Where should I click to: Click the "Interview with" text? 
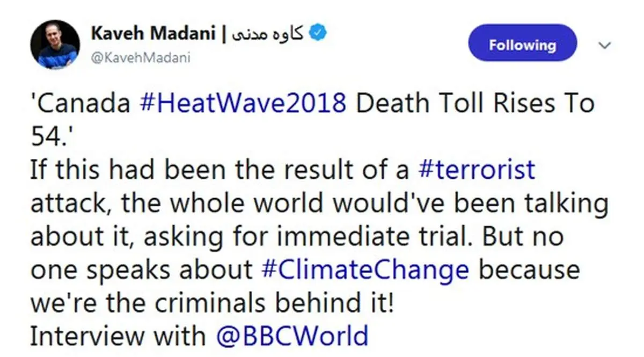118,336
